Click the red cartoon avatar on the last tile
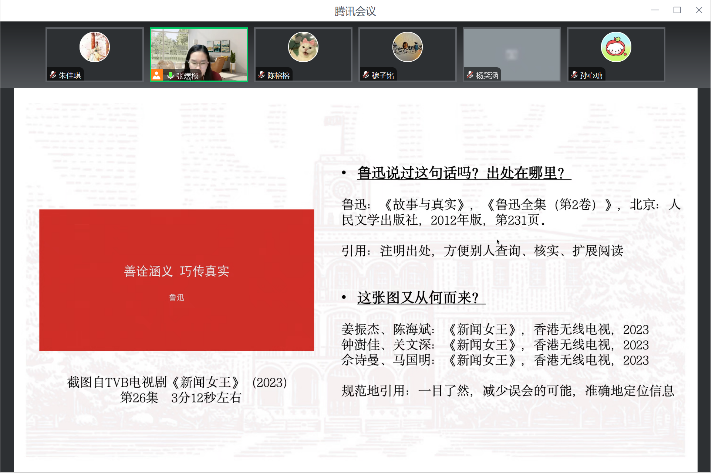This screenshot has width=712, height=473. click(x=616, y=47)
